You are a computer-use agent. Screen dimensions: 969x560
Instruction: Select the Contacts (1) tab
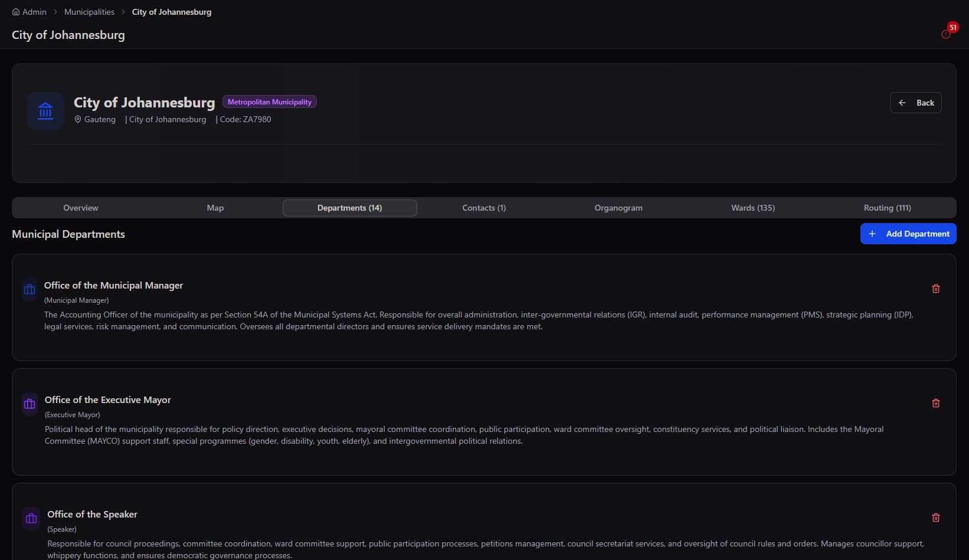point(484,208)
